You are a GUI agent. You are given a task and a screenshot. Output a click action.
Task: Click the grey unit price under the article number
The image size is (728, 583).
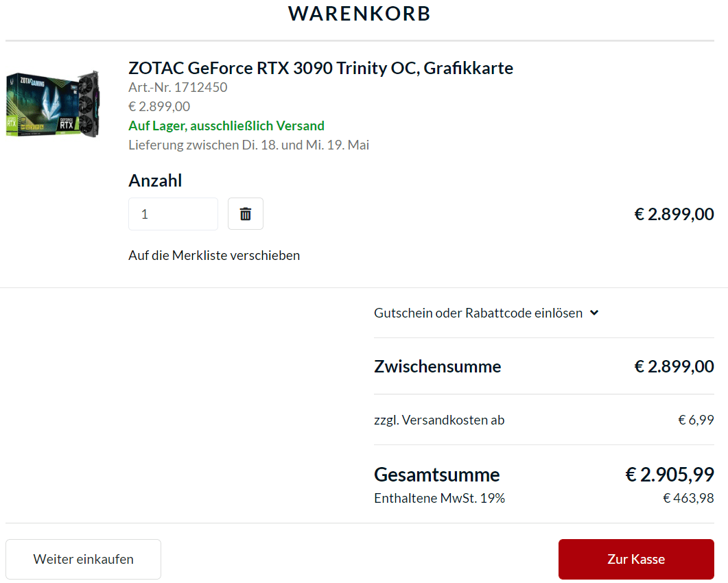click(x=159, y=106)
